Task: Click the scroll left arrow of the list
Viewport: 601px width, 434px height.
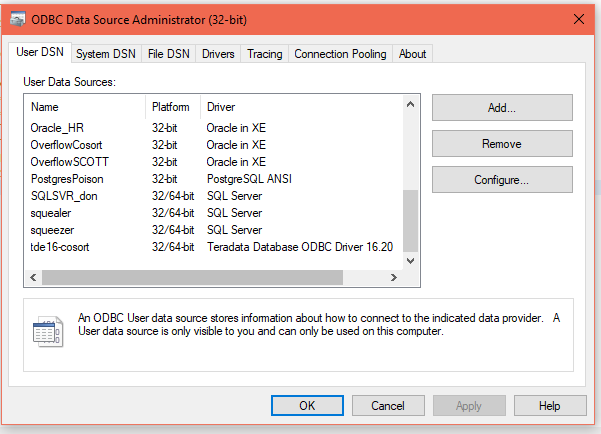Action: pyautogui.click(x=33, y=277)
